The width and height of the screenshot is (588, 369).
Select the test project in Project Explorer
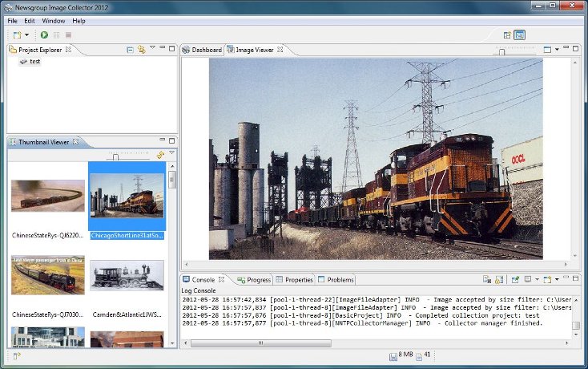click(30, 61)
